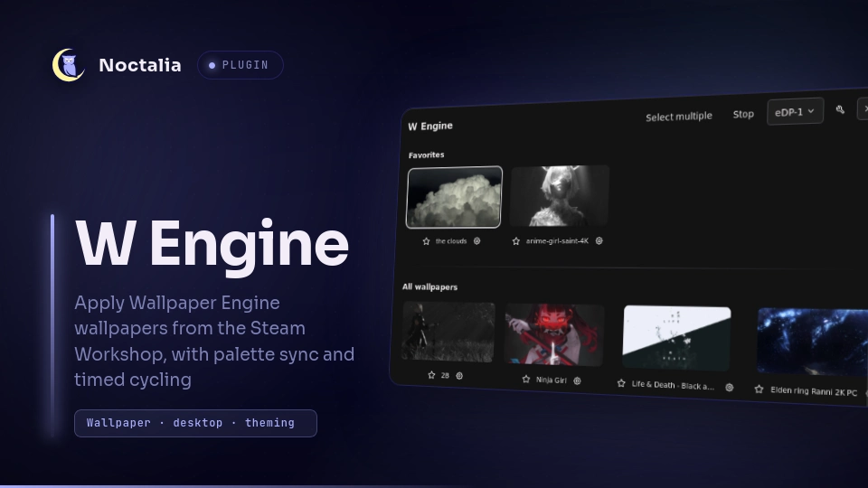Viewport: 868px width, 488px height.
Task: Open properties gear for the clouds wallpaper
Action: pos(476,240)
